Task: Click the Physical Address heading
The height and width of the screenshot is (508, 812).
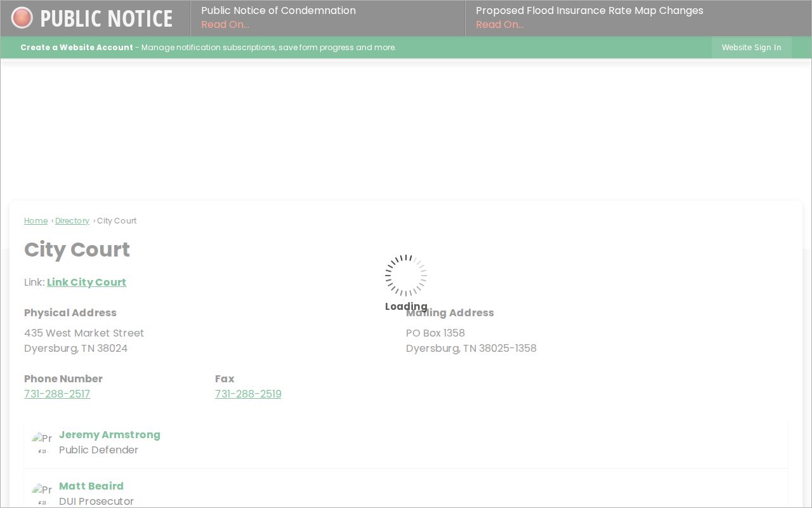Action: click(x=70, y=313)
